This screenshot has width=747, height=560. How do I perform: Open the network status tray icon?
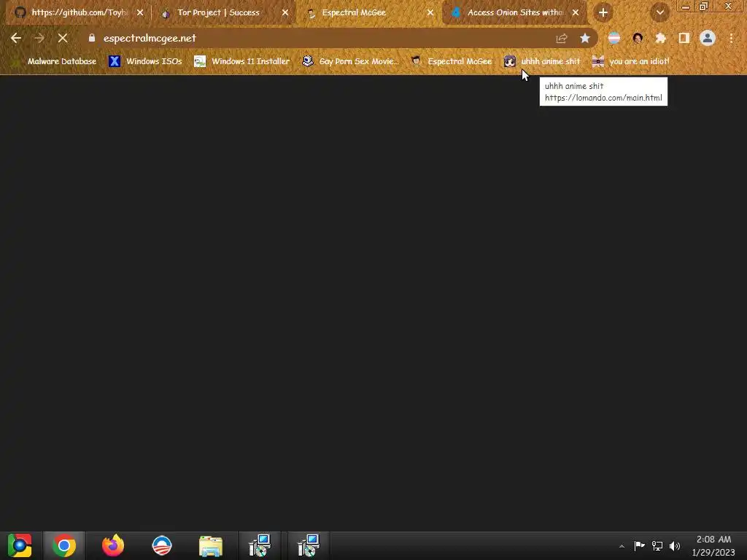(x=657, y=545)
